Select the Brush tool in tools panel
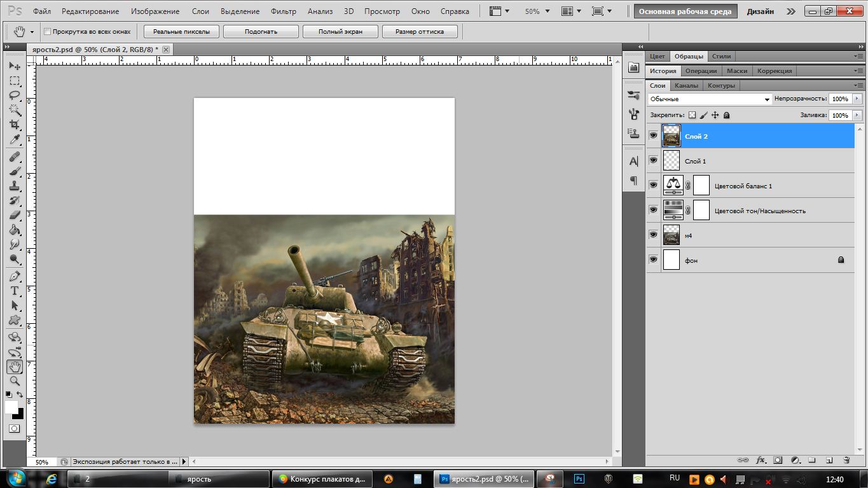 [15, 171]
